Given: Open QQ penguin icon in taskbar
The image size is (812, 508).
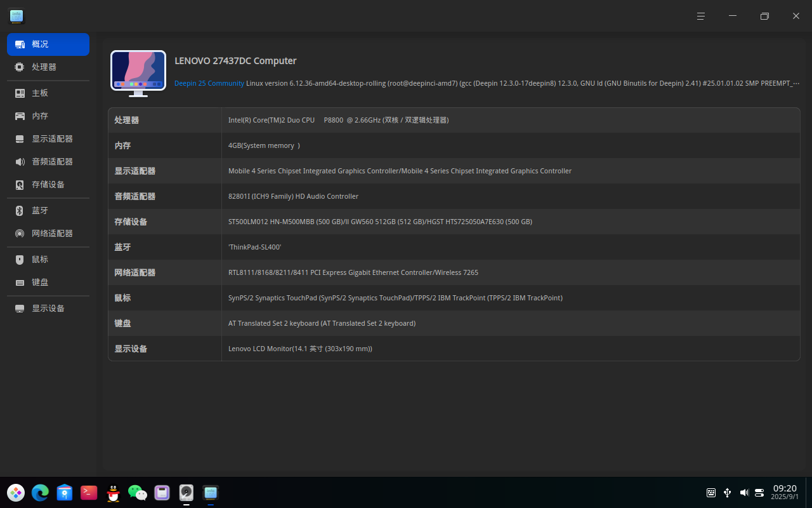Looking at the screenshot, I should pyautogui.click(x=113, y=492).
